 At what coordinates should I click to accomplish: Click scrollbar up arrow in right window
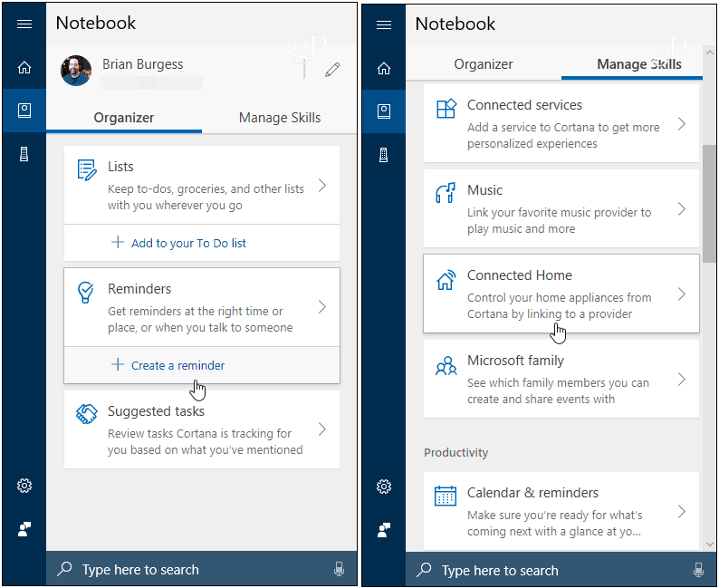pos(710,53)
